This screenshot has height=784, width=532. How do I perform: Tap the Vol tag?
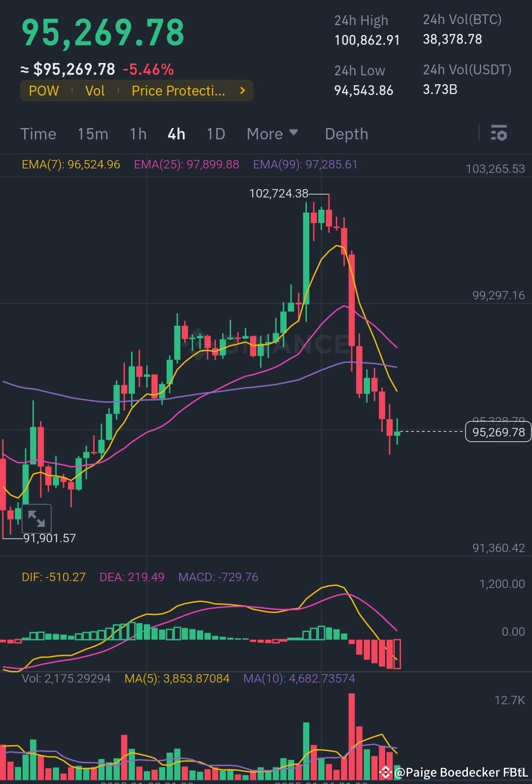(x=95, y=91)
